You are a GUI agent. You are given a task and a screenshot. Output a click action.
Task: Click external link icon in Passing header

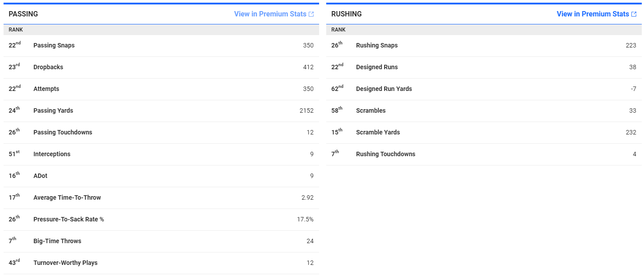pos(311,14)
